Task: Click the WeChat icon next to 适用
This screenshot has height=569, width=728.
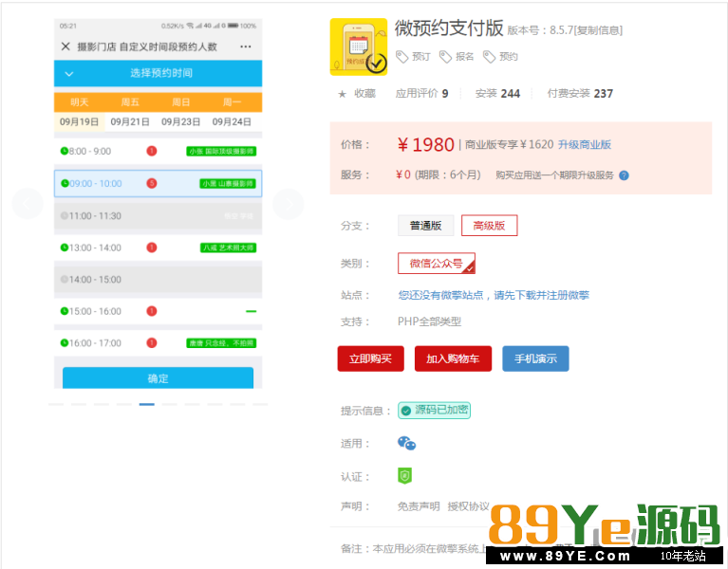Action: click(407, 443)
